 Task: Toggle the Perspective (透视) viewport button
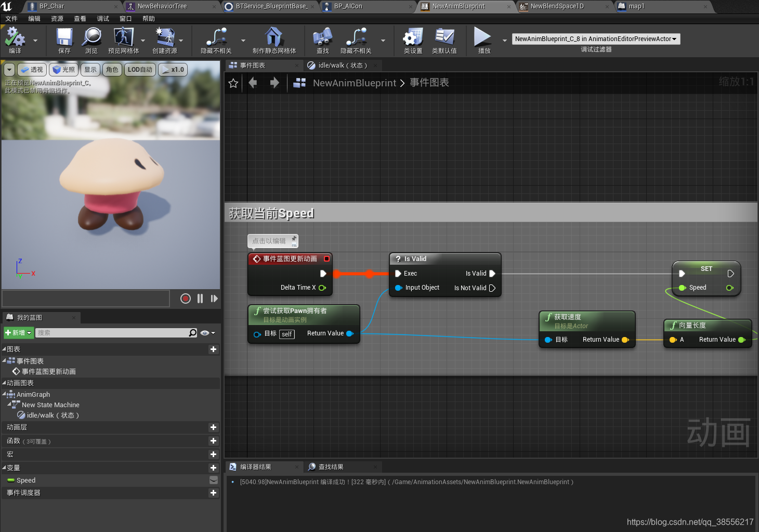click(x=32, y=70)
